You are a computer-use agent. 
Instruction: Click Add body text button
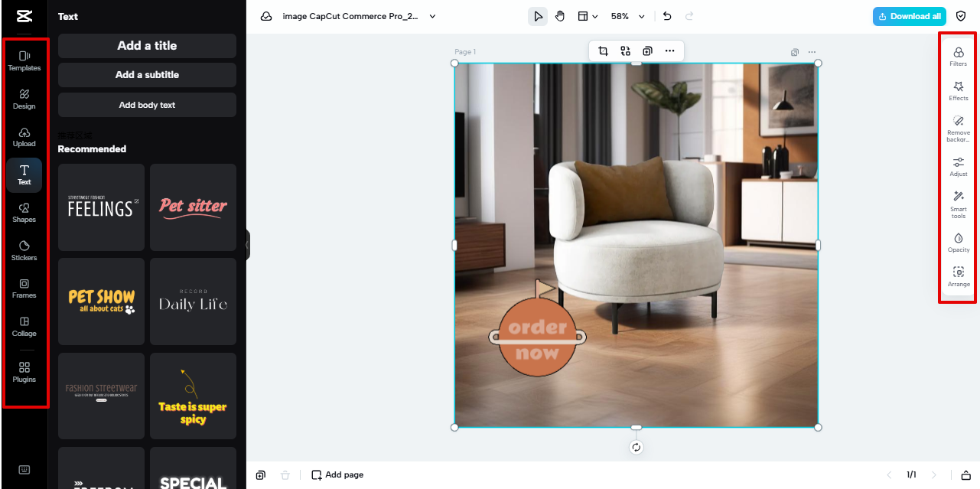coord(147,105)
